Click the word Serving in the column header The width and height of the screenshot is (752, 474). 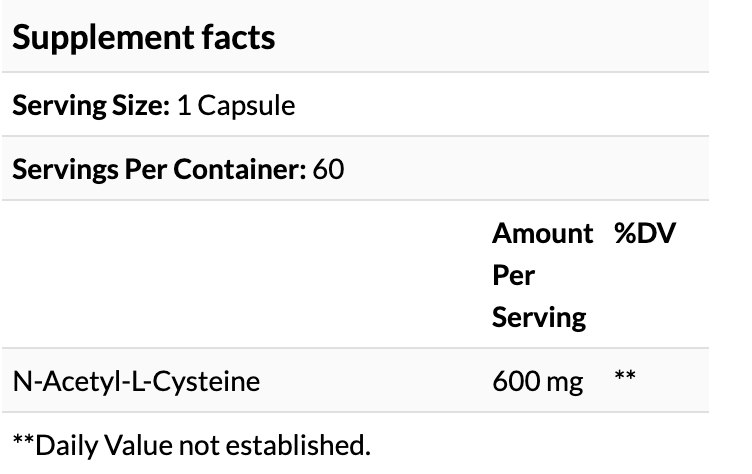click(539, 318)
